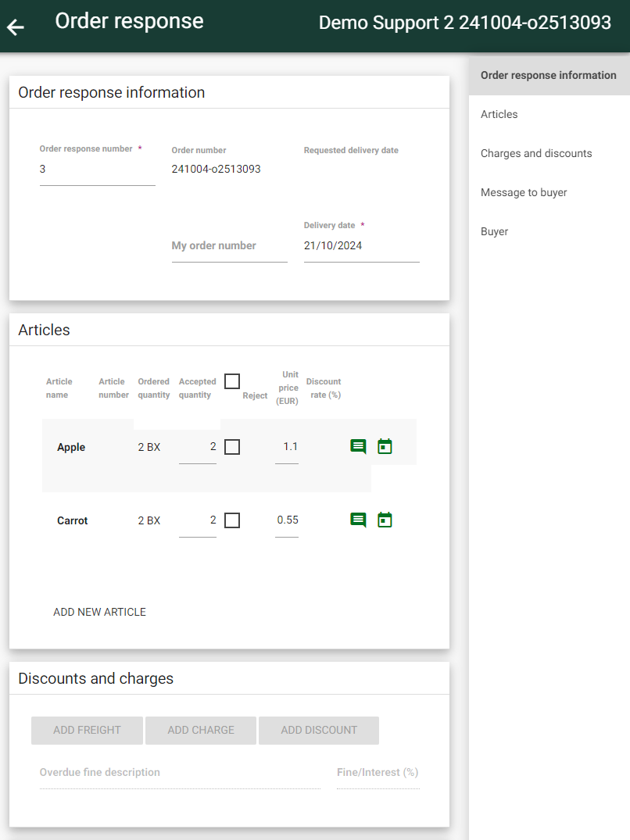Check the Reject box for Carrot
Screen dimensions: 630x840
pos(232,520)
